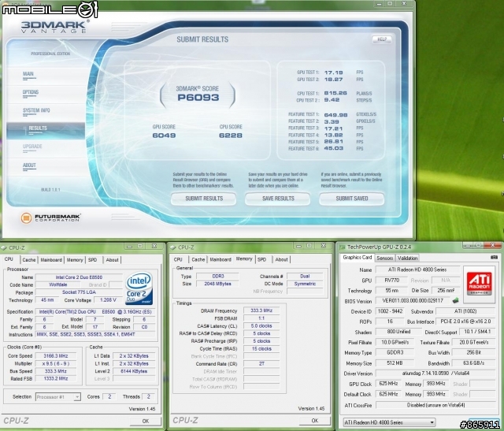504x431 pixels.
Task: Open Mainboard tab in Memory CPU-Z window
Action: click(220, 259)
